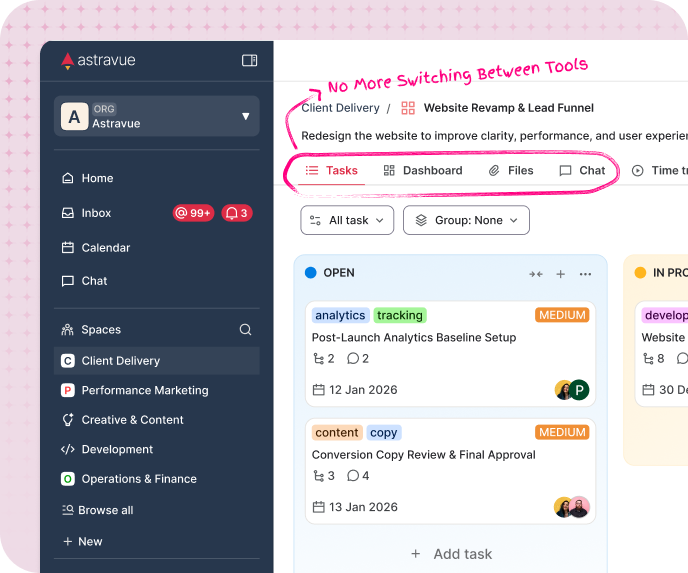The image size is (688, 573).
Task: Collapse the sidebar panel icon
Action: (x=250, y=61)
